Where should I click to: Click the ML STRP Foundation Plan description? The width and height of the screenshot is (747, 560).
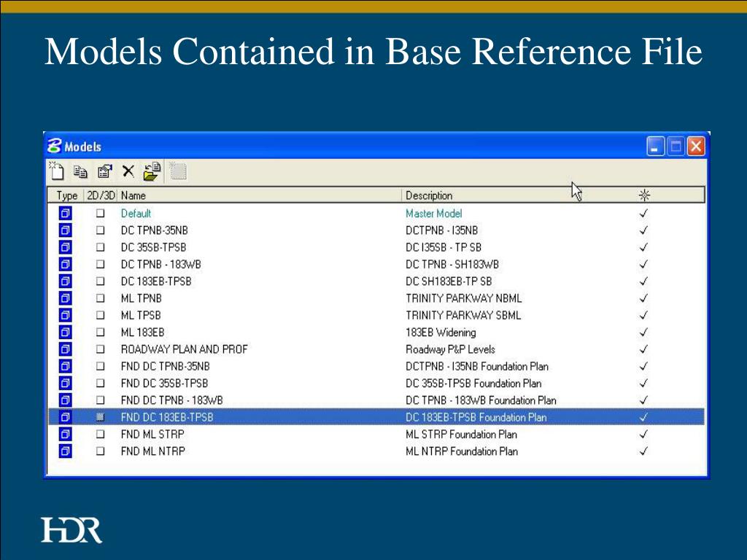[461, 435]
